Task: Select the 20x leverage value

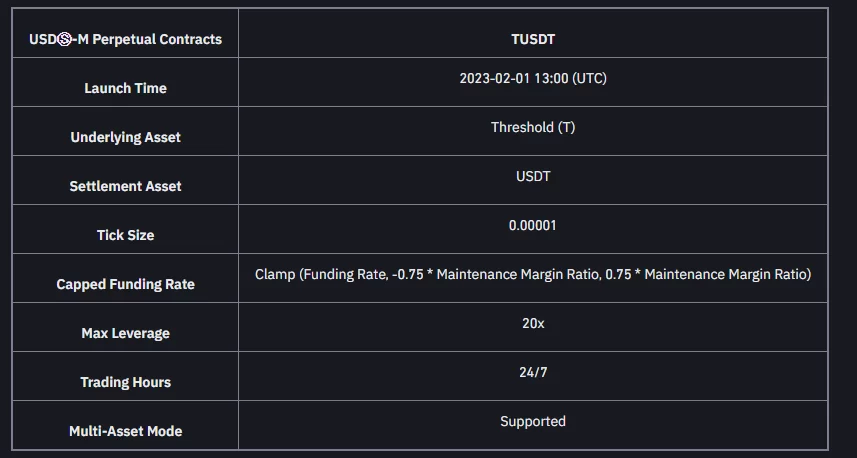Action: point(532,323)
